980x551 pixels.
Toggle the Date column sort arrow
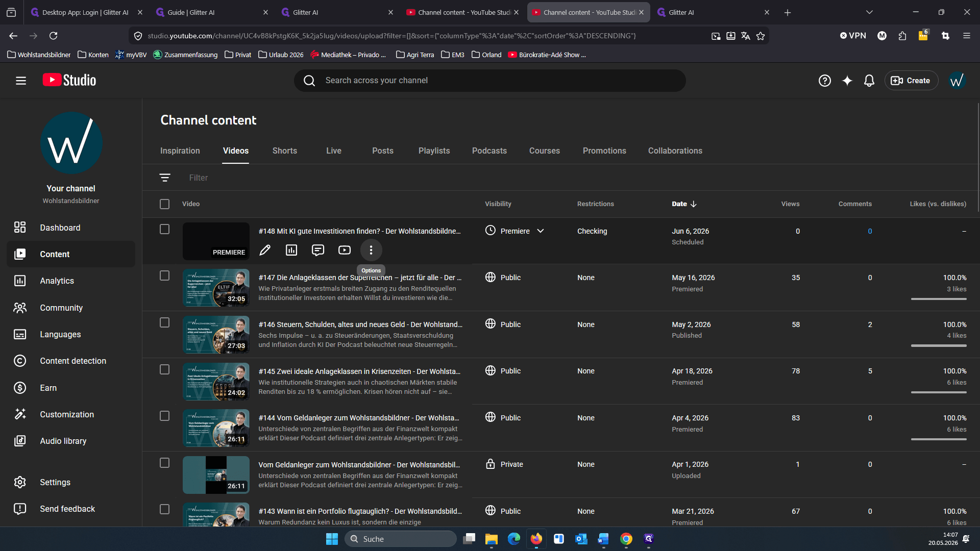694,204
